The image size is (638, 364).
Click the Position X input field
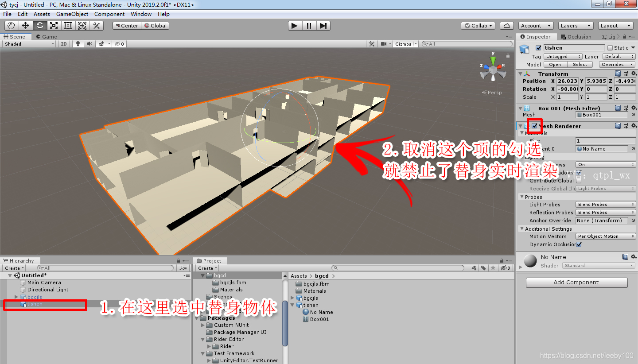coord(568,81)
